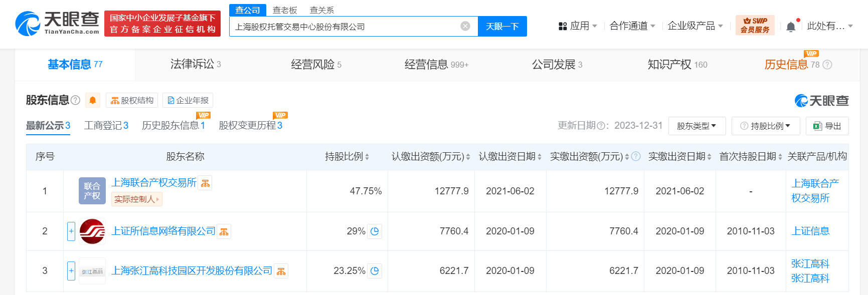The width and height of the screenshot is (868, 295).
Task: Clear the search box with X icon
Action: [465, 26]
